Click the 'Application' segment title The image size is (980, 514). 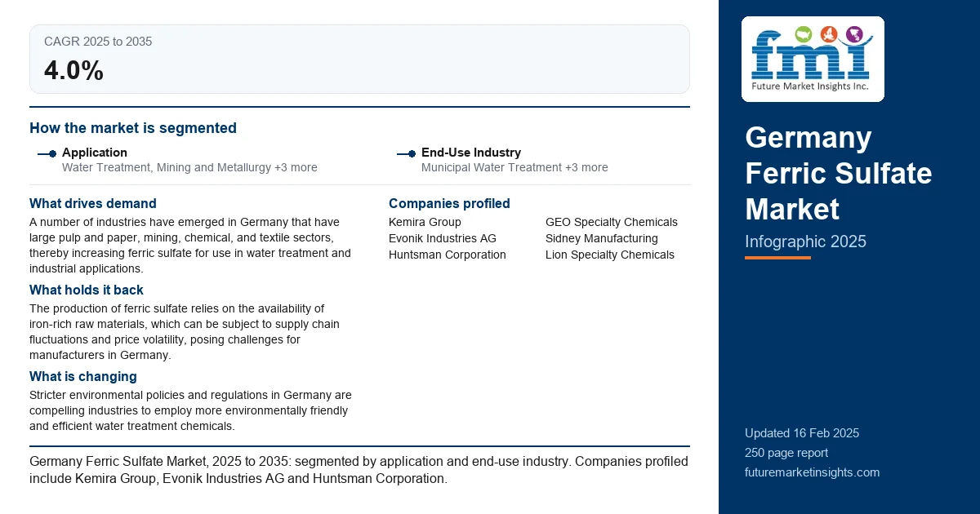pyautogui.click(x=95, y=153)
